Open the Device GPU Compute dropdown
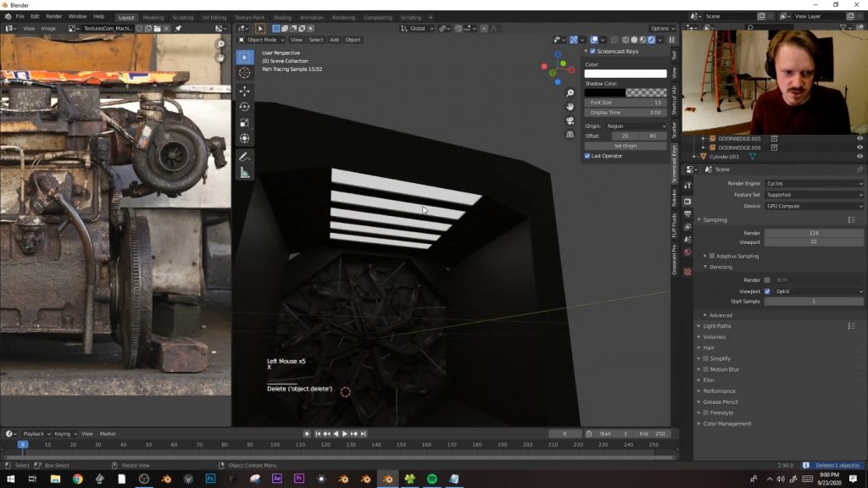 tap(814, 207)
